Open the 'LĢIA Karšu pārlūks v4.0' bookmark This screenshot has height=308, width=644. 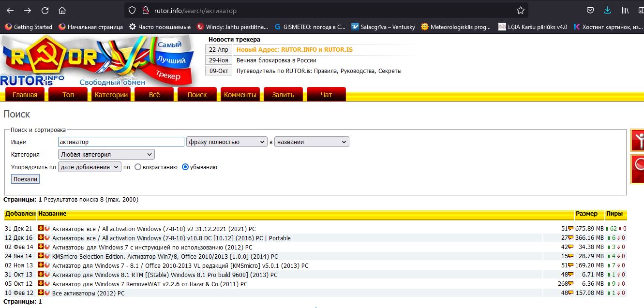[x=532, y=27]
